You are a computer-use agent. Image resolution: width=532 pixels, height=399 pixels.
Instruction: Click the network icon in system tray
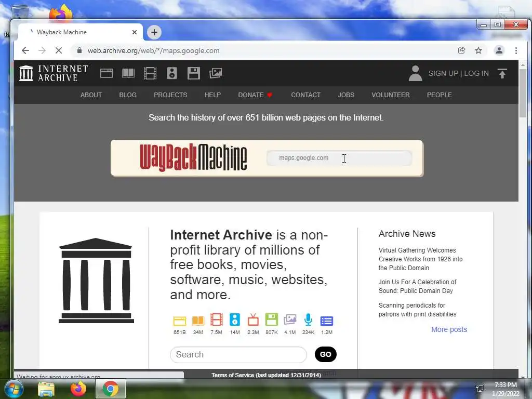[x=480, y=389]
